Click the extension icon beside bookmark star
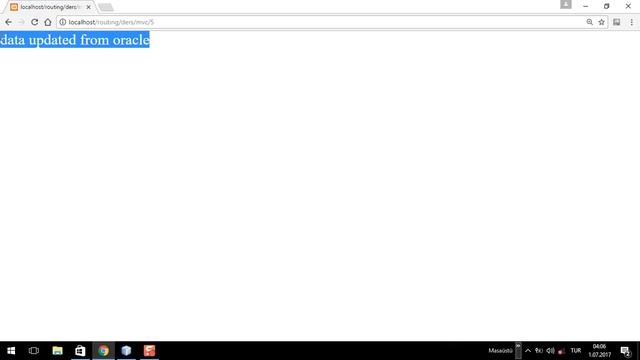This screenshot has width=640, height=360. (617, 22)
